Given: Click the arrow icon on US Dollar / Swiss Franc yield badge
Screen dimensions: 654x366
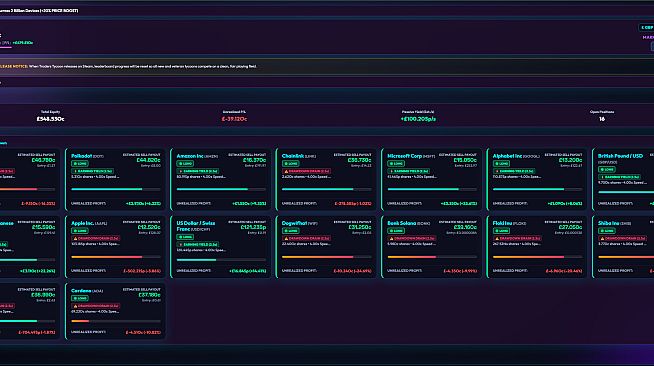Looking at the screenshot, I should [x=181, y=244].
